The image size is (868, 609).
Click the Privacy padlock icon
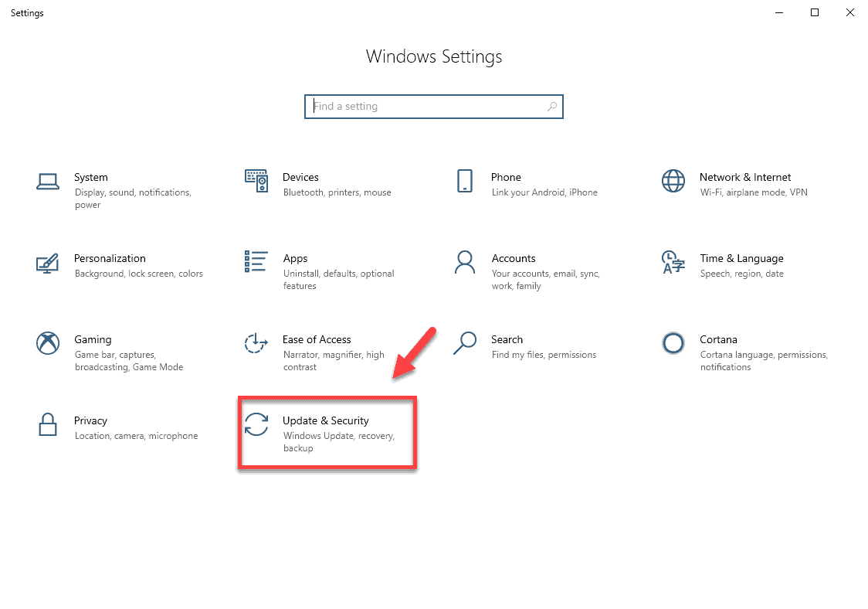tap(48, 424)
